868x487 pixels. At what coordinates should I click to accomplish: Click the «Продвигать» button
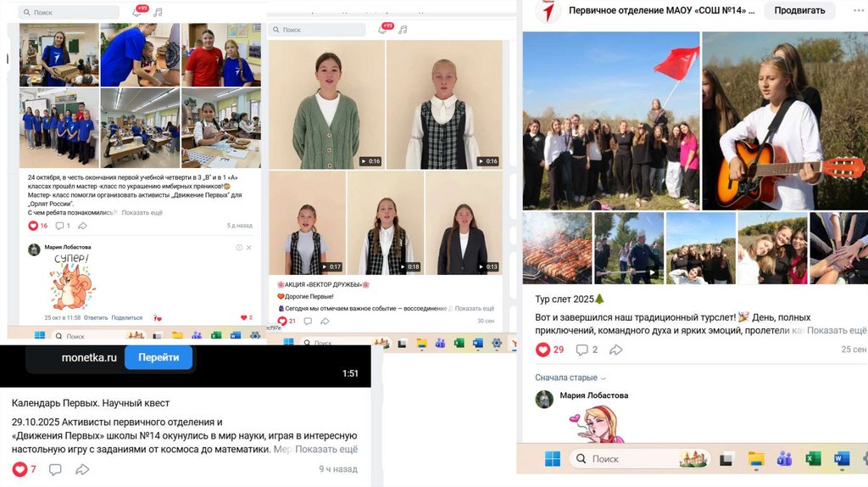click(799, 10)
